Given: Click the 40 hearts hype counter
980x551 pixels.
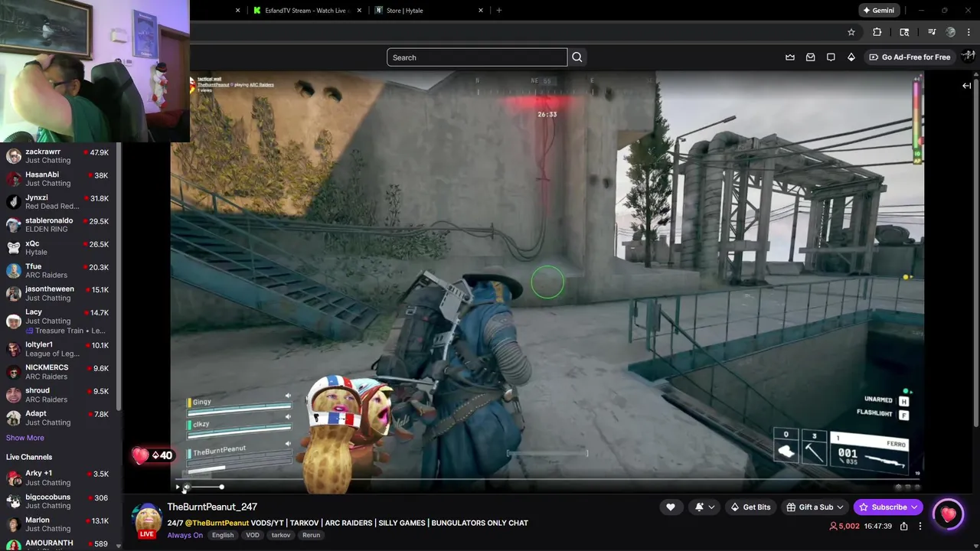Looking at the screenshot, I should (x=153, y=456).
